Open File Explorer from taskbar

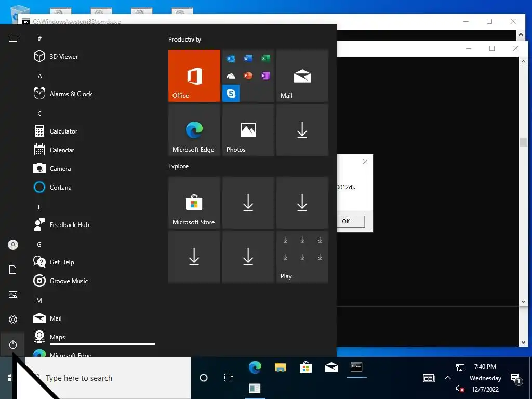click(280, 367)
